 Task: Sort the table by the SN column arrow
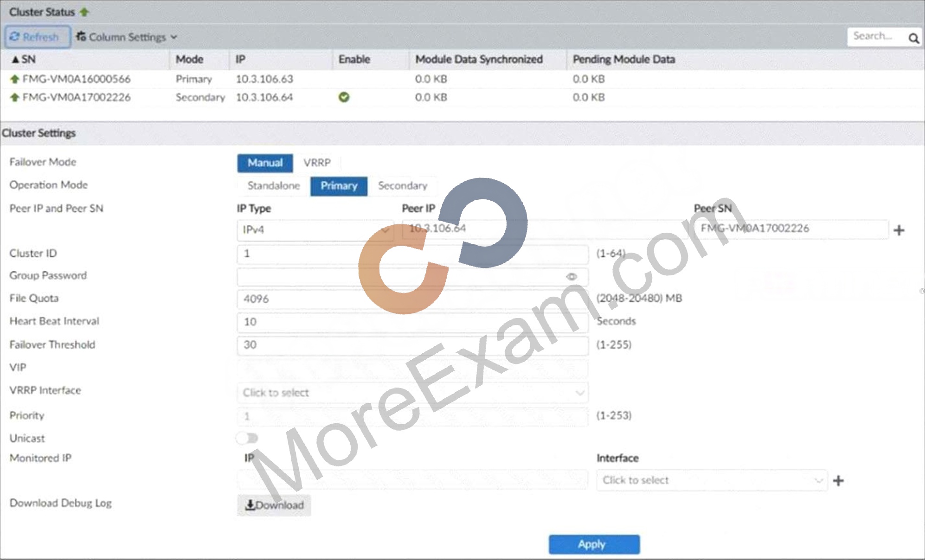click(x=15, y=59)
